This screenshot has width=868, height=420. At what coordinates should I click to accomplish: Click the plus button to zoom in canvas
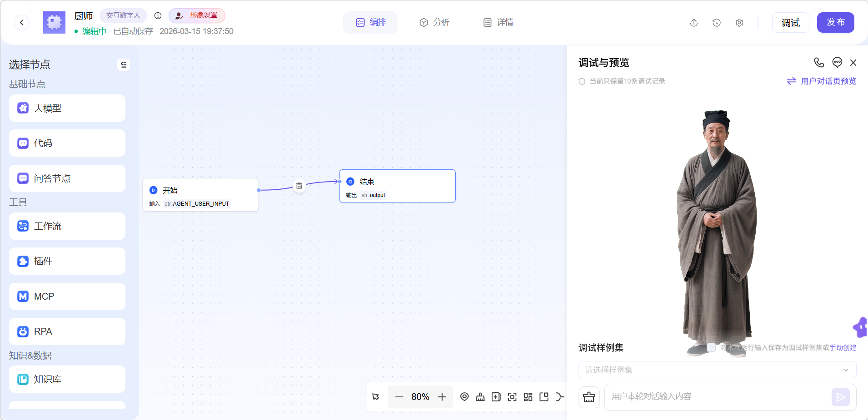442,397
